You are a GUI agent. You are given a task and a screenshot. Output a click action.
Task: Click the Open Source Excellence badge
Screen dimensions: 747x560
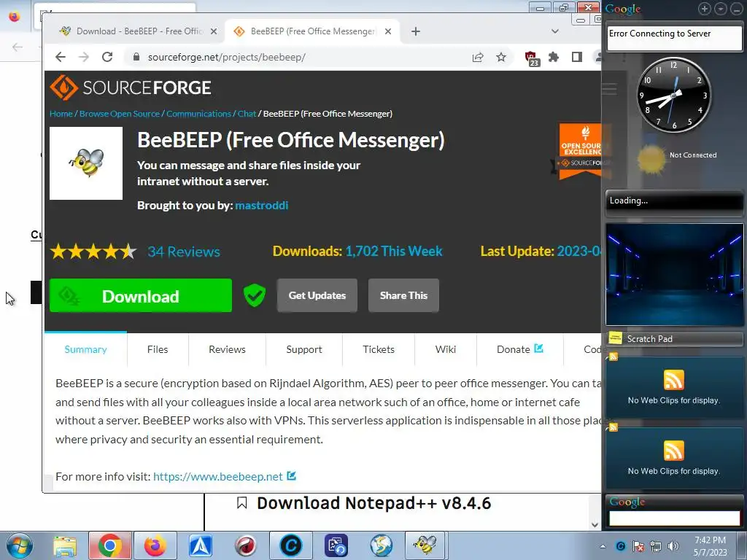580,152
